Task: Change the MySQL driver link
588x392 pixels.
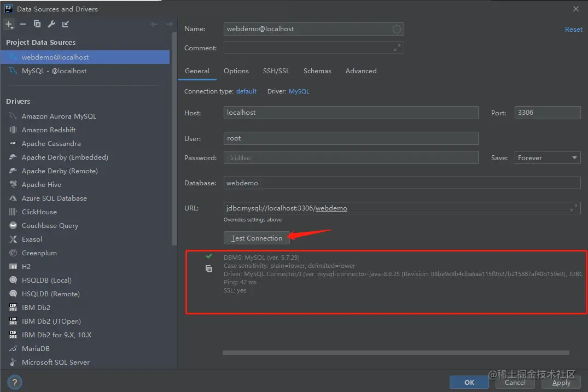Action: click(x=299, y=91)
